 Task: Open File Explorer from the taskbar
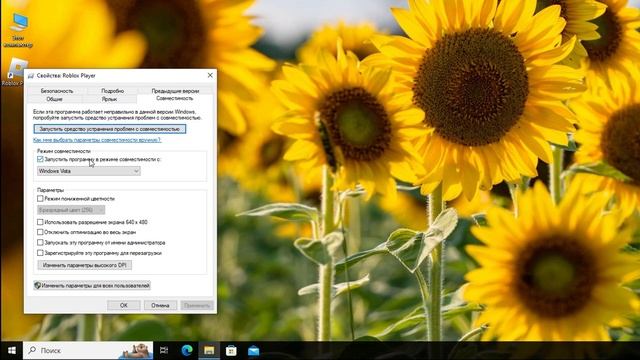(x=209, y=350)
